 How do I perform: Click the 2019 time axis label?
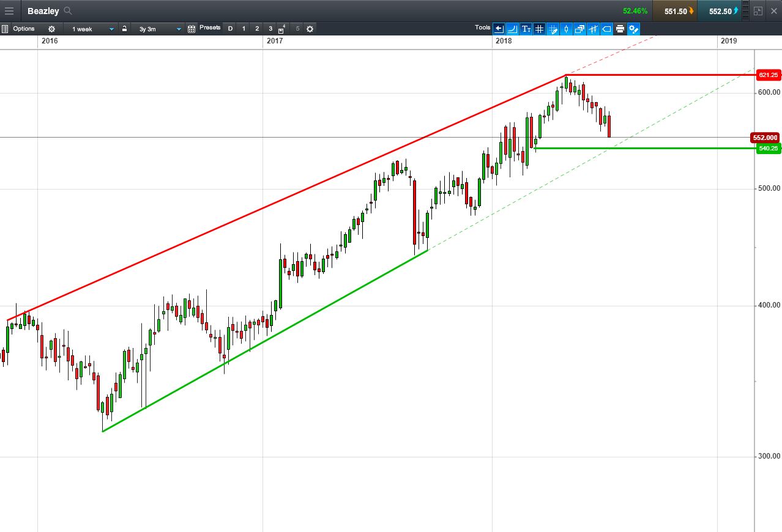click(729, 41)
